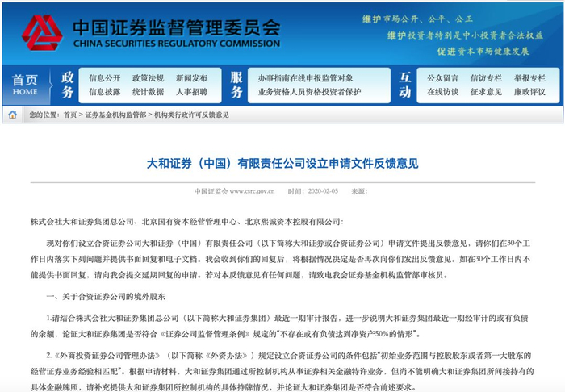Open the 政务 section heading
Viewport: 565px width, 392px height.
pyautogui.click(x=67, y=85)
